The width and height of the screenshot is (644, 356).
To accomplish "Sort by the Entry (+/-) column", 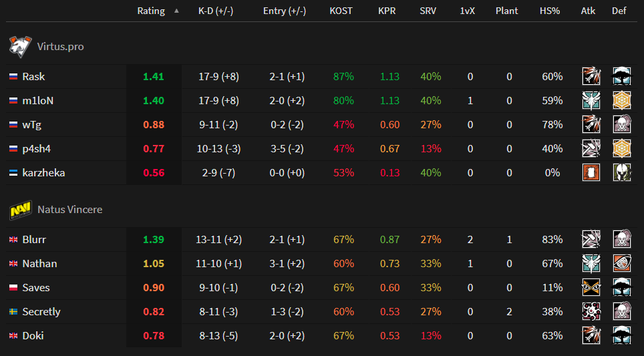I will (x=286, y=11).
